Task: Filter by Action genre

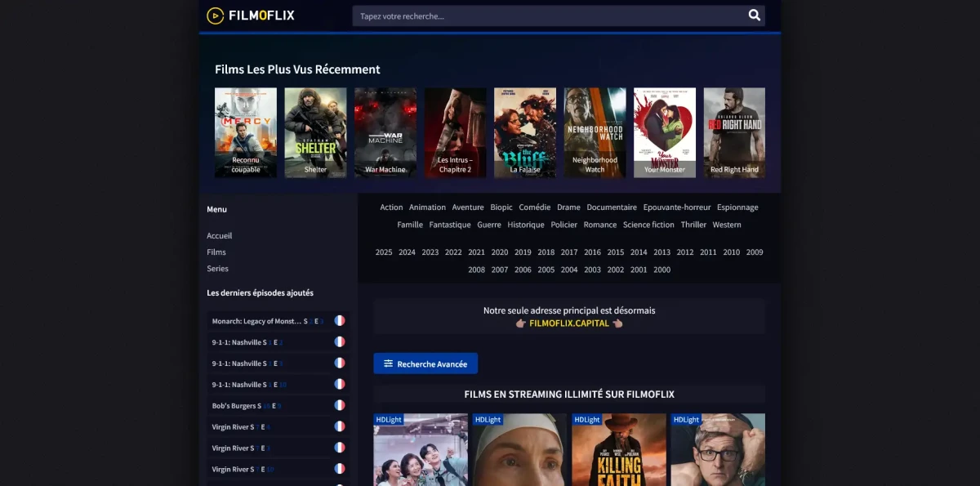Action: point(391,207)
